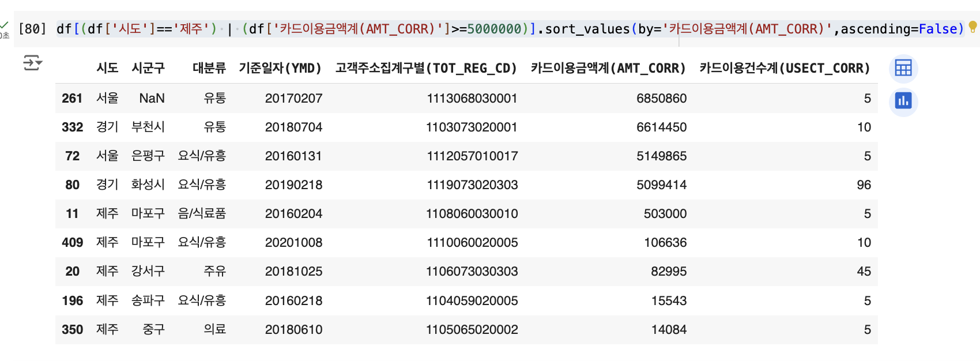Toggle cell output visibility icon
The image size is (980, 361).
(x=32, y=62)
